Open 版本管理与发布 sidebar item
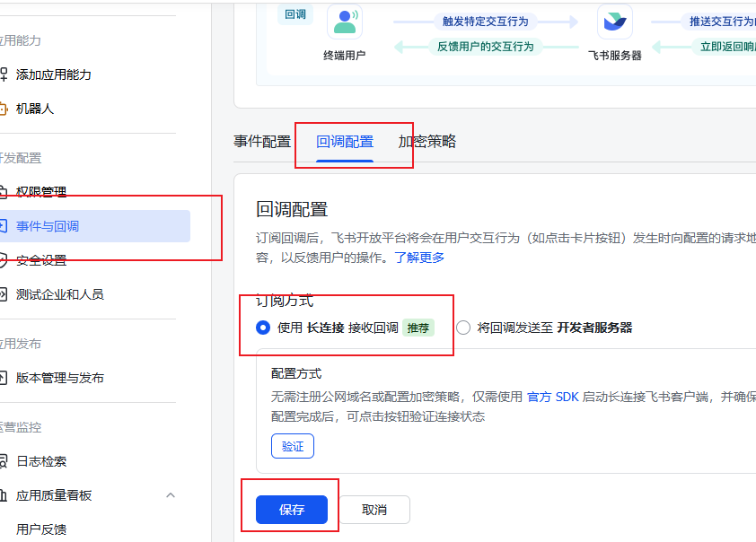This screenshot has width=756, height=542. (59, 378)
